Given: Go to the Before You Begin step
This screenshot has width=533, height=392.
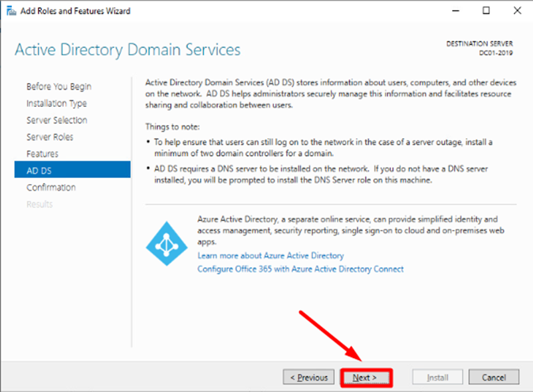Looking at the screenshot, I should [58, 86].
